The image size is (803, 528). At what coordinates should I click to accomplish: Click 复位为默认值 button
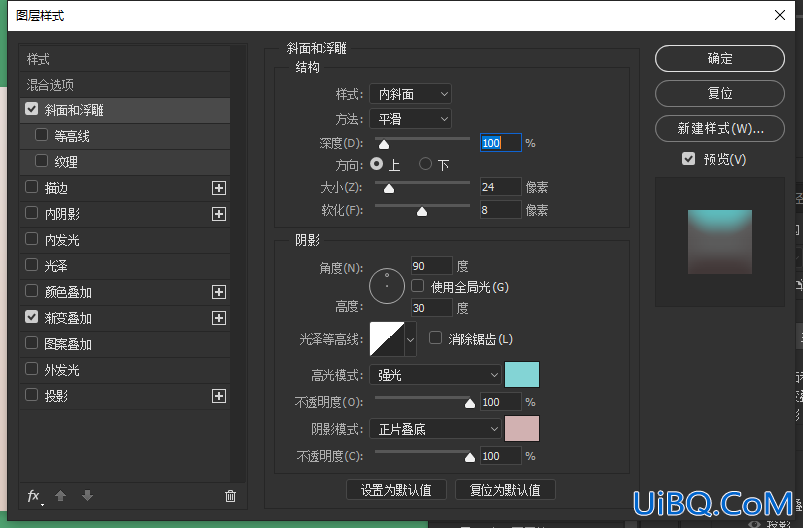(x=505, y=490)
